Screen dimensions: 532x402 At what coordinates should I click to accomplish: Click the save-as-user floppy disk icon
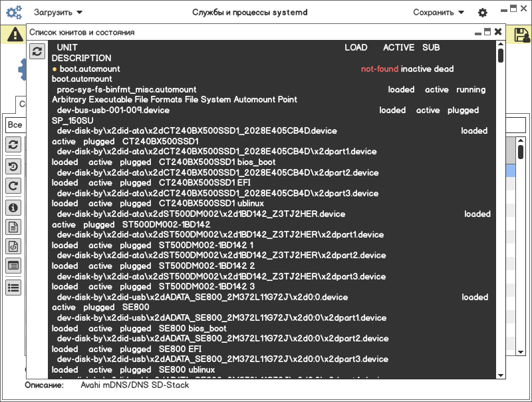(521, 35)
